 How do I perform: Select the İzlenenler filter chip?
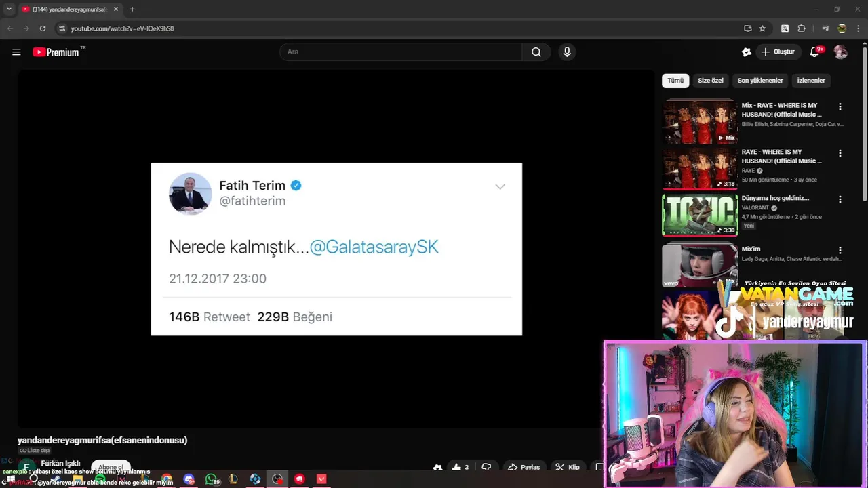[x=811, y=81]
